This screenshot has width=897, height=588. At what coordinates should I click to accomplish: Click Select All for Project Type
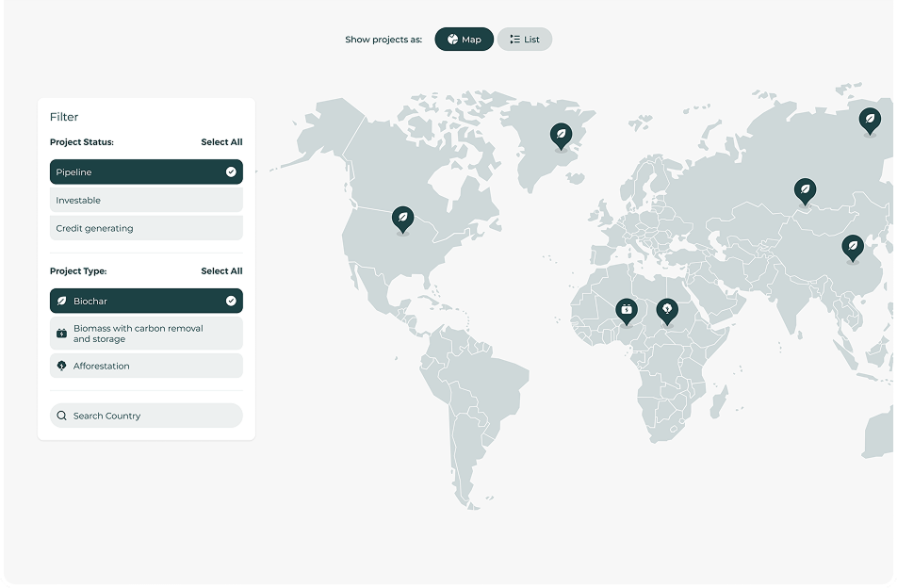(221, 271)
